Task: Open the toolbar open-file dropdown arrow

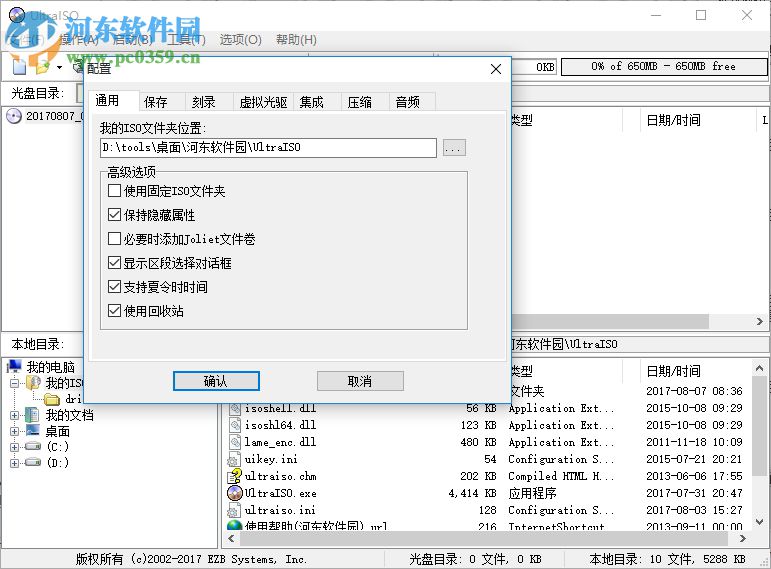Action: tap(59, 67)
